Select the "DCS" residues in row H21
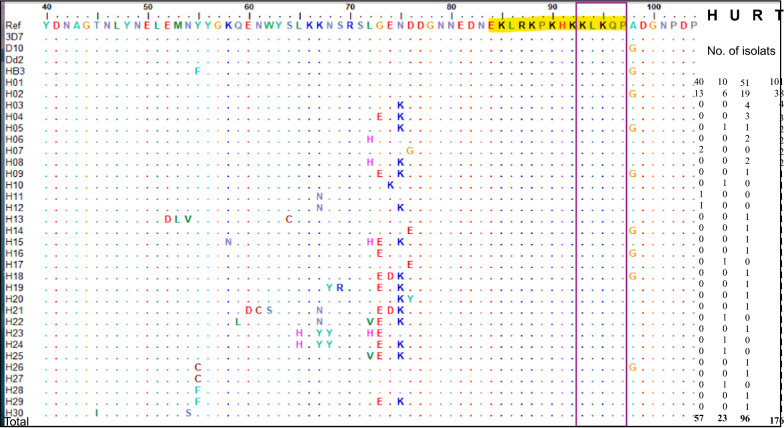Viewport: 784px width, 428px height. click(x=258, y=310)
